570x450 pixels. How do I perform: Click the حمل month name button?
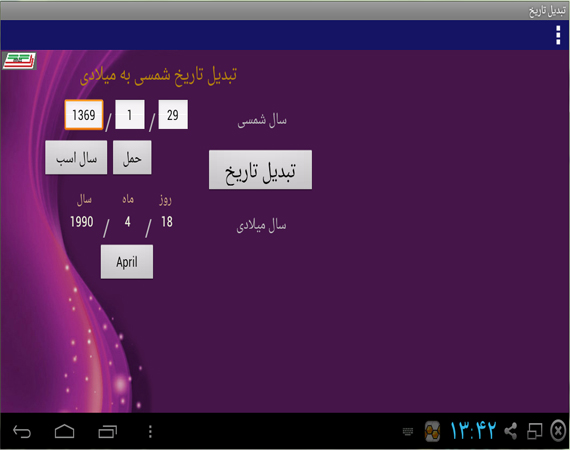[x=132, y=157]
